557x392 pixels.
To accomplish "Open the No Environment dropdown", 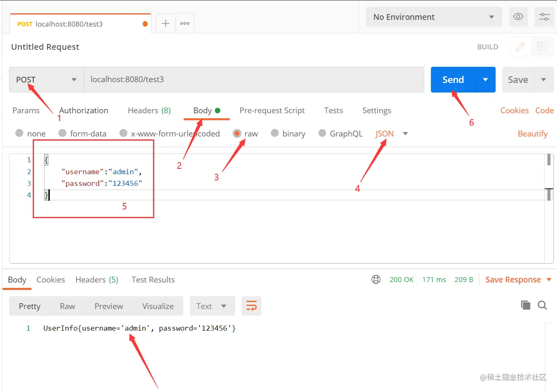I will click(434, 17).
